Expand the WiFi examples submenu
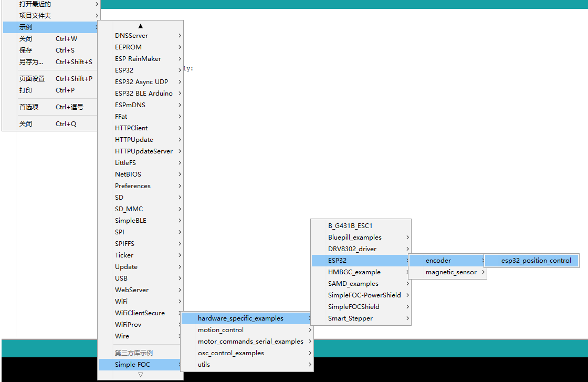This screenshot has height=382, width=588. point(121,301)
